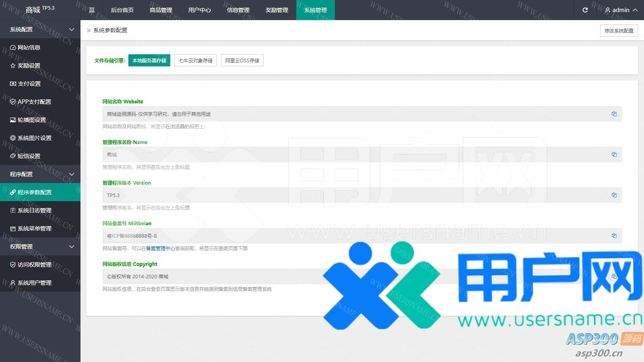Copy the 管理程序名称 Name field icon
The width and height of the screenshot is (644, 362).
pos(614,154)
